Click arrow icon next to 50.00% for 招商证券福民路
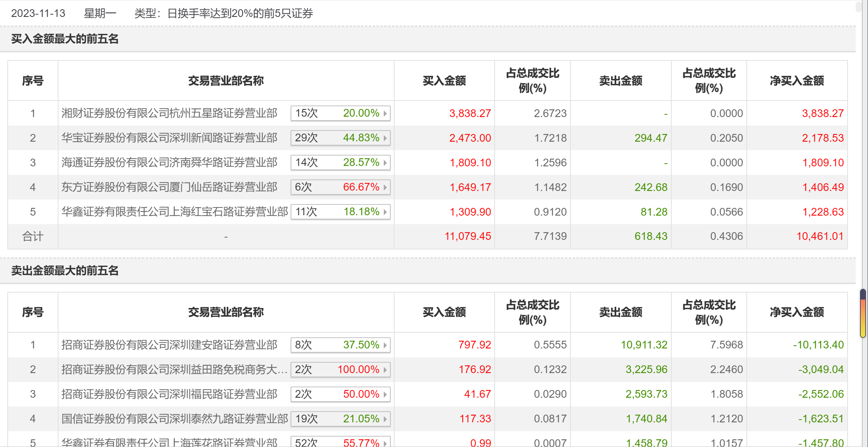 coord(385,394)
